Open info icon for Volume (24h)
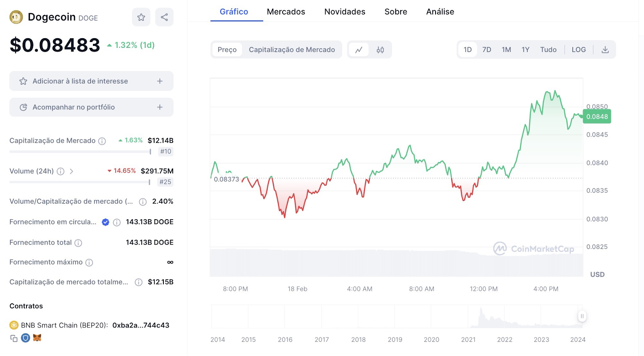The image size is (644, 356). [60, 171]
